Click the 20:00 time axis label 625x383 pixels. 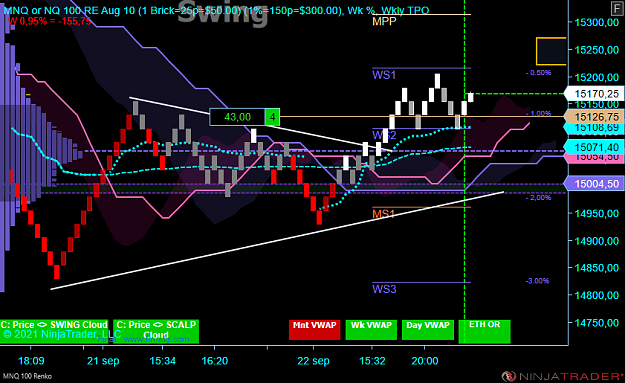[425, 361]
